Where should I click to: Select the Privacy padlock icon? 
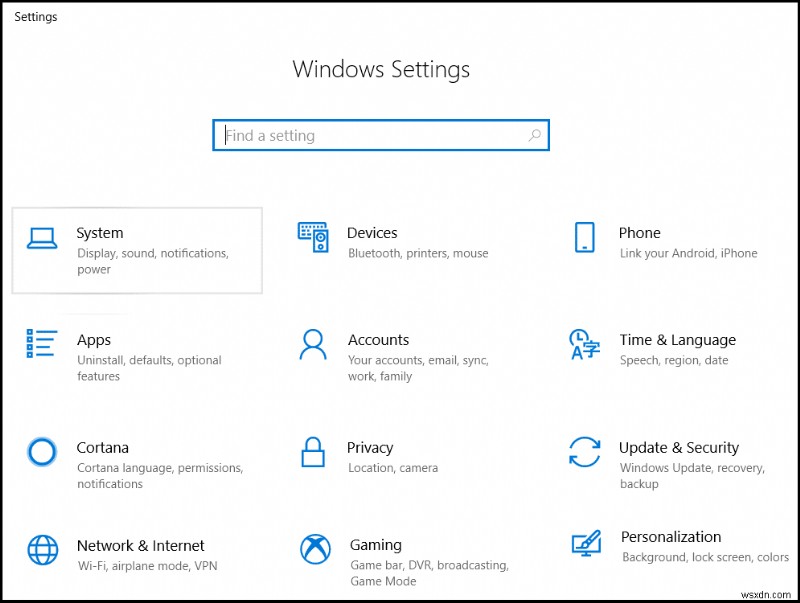click(313, 453)
